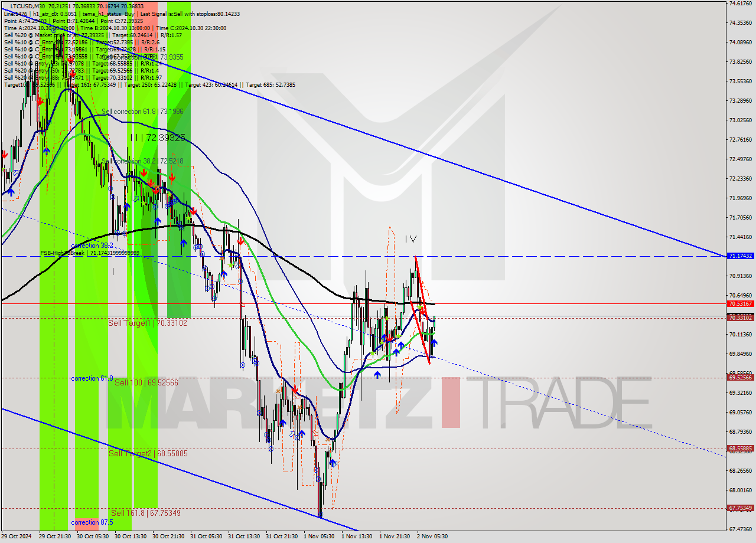Click the '31 Oct 05:30' time label
Image resolution: width=756 pixels, height=543 pixels.
206,537
